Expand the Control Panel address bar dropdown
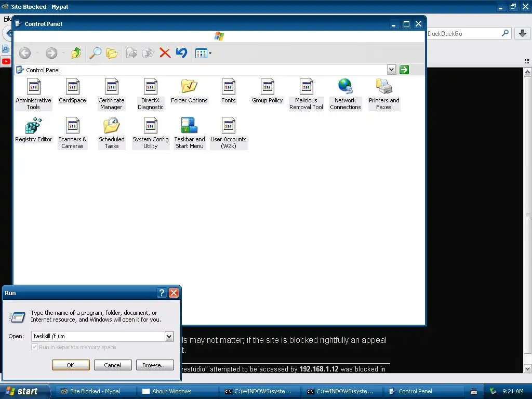Image resolution: width=532 pixels, height=399 pixels. pyautogui.click(x=391, y=70)
